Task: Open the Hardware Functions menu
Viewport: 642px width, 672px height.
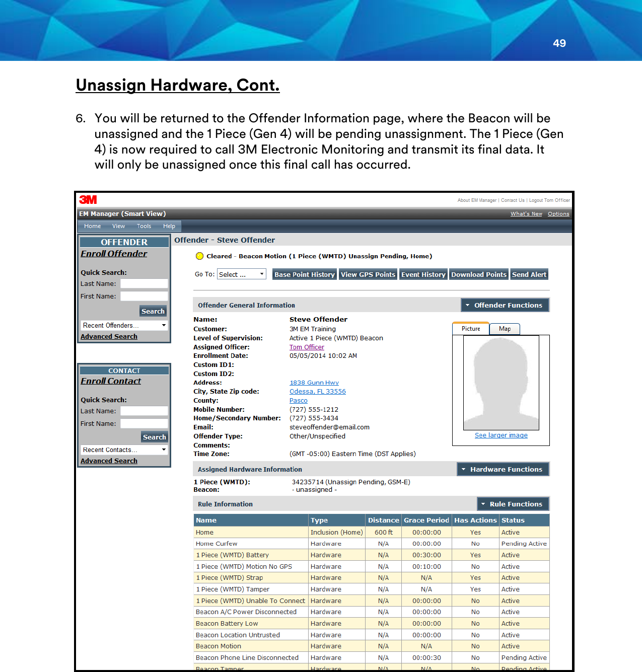Action: 503,469
